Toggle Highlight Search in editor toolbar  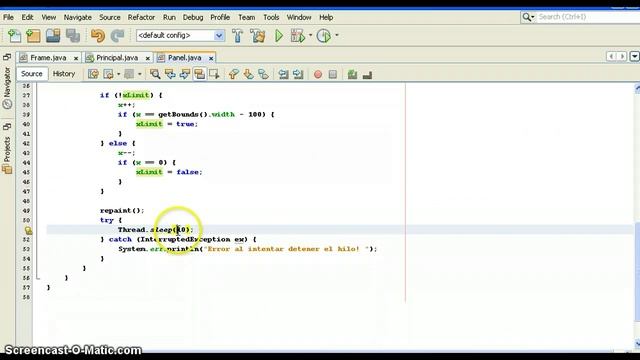click(199, 74)
